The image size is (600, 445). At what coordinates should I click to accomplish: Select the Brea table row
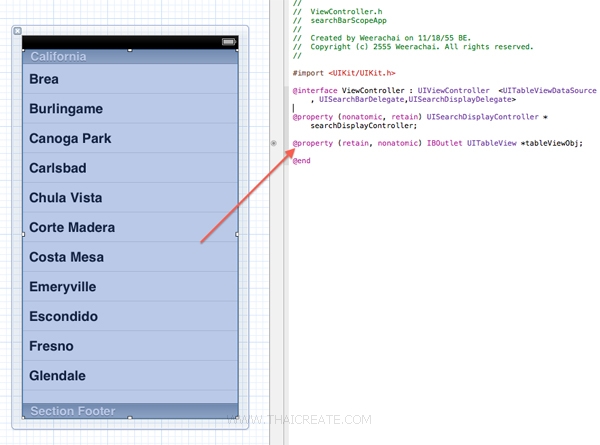pos(130,79)
